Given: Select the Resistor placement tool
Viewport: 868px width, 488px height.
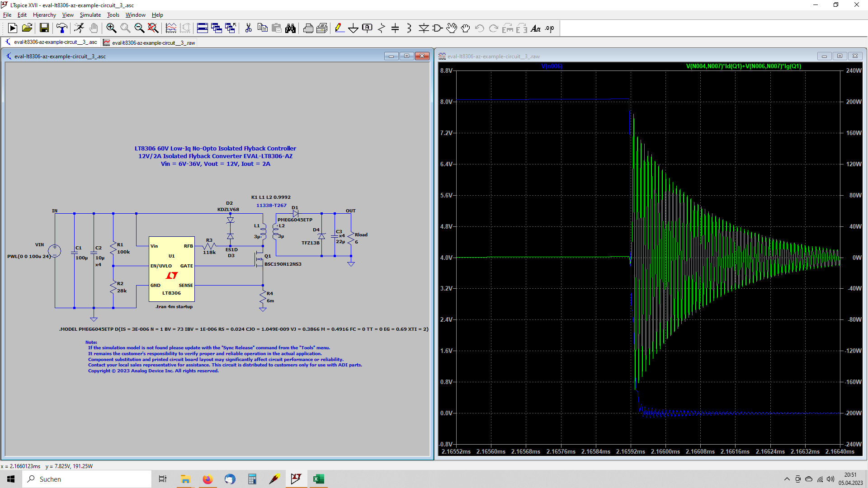Looking at the screenshot, I should point(382,28).
